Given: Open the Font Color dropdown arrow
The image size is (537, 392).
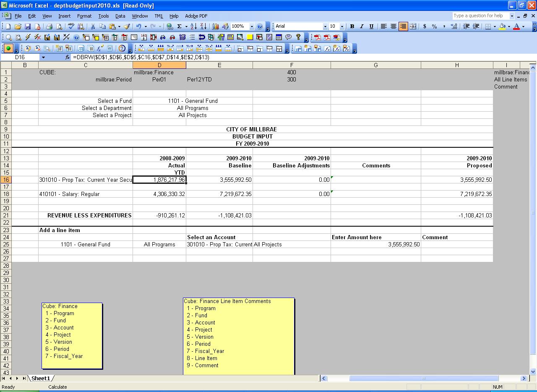Looking at the screenshot, I should 523,26.
